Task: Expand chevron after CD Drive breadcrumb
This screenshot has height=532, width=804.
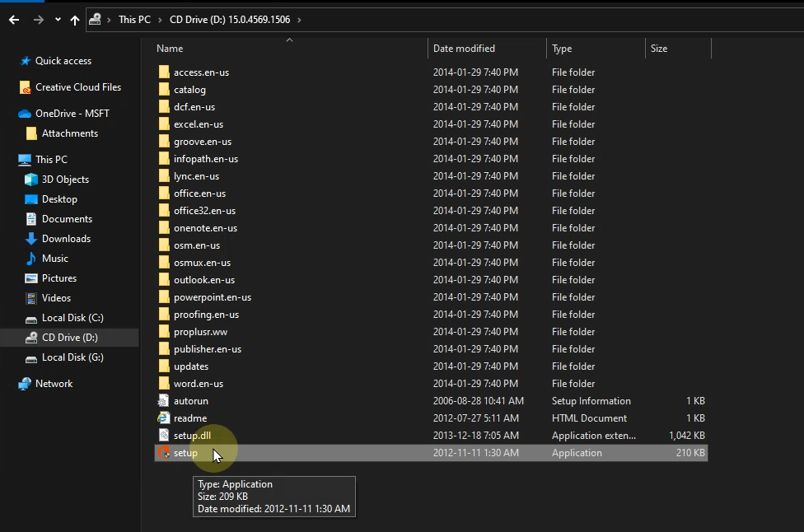Action: click(x=298, y=19)
